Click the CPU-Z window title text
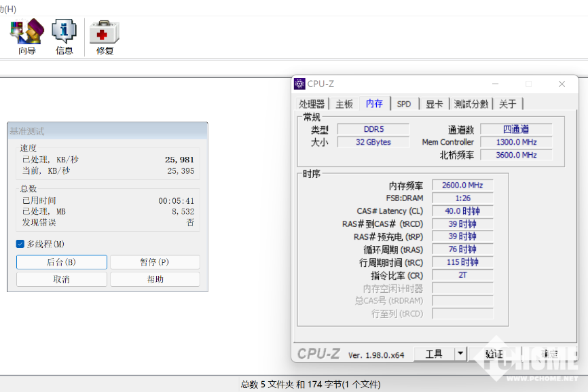Screen dimensions: 588x392 [320, 84]
